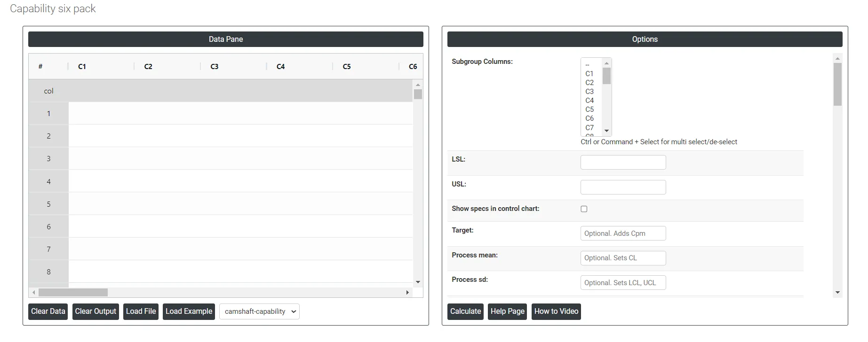
Task: Click the Load Example button
Action: point(189,311)
